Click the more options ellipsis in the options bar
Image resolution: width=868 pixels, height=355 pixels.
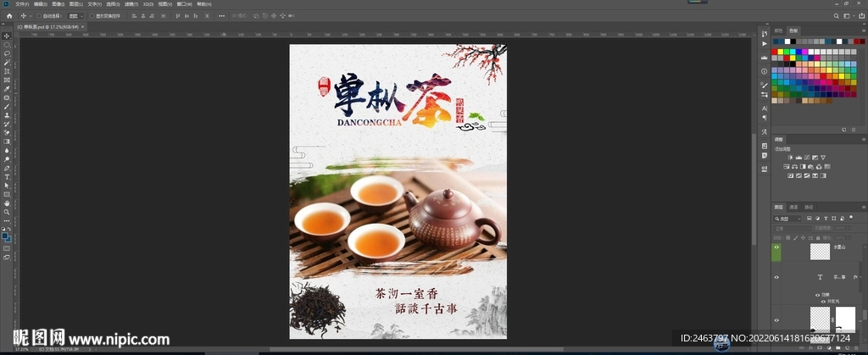point(222,16)
